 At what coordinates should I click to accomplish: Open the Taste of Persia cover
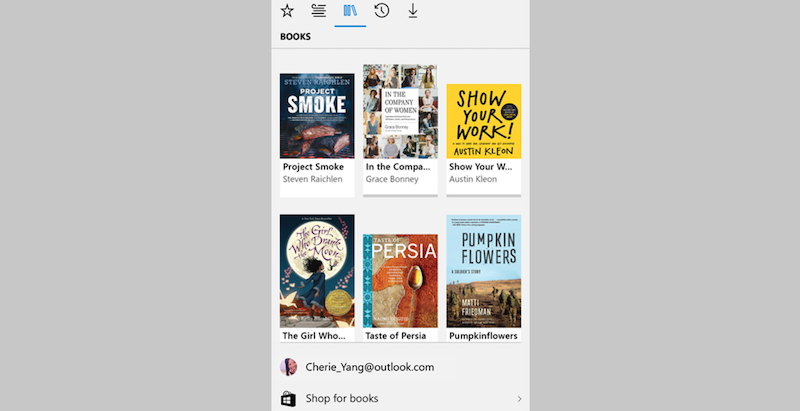[x=400, y=280]
